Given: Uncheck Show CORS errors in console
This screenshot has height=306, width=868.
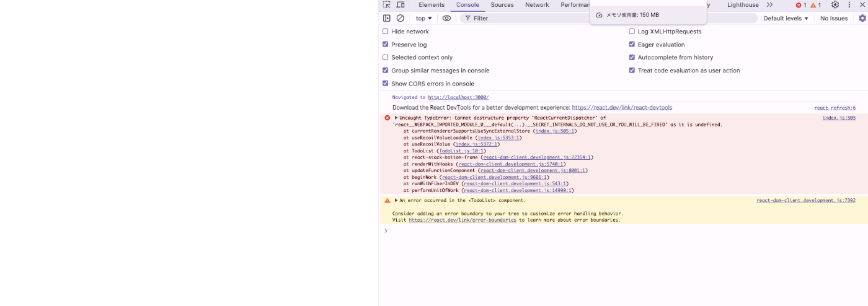Looking at the screenshot, I should pyautogui.click(x=386, y=84).
